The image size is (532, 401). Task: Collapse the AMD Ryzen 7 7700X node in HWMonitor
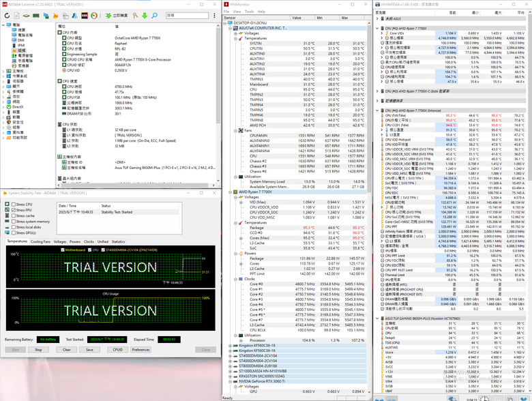click(231, 192)
